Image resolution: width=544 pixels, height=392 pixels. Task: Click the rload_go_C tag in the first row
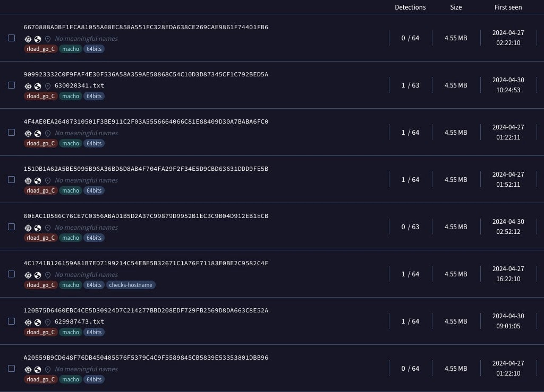coord(41,49)
